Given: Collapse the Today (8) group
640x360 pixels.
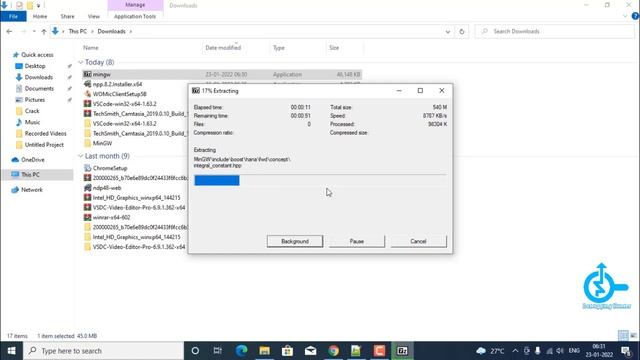Looking at the screenshot, I should click(80, 62).
